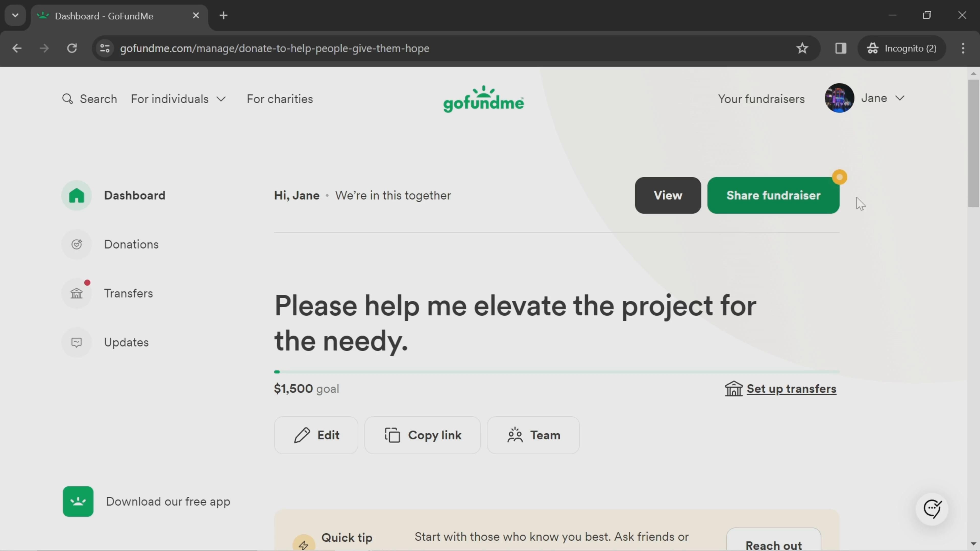This screenshot has height=551, width=980.
Task: Click the green GoFundMe app icon
Action: point(78,502)
